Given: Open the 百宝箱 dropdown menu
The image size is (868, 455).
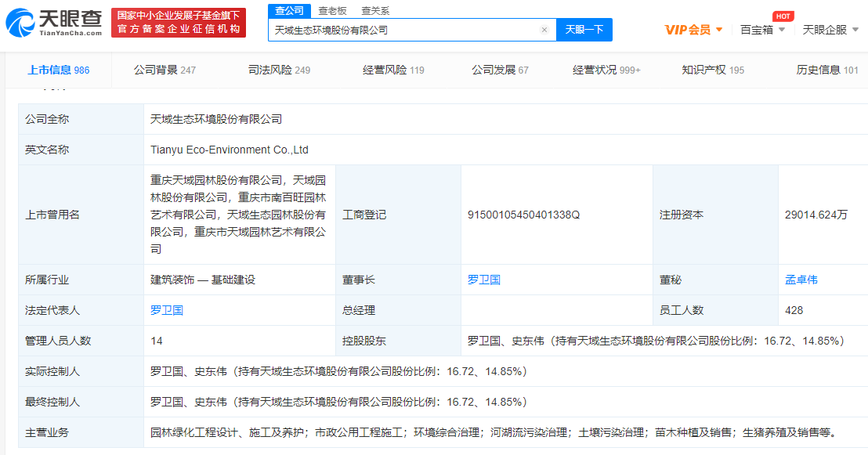Looking at the screenshot, I should 762,30.
